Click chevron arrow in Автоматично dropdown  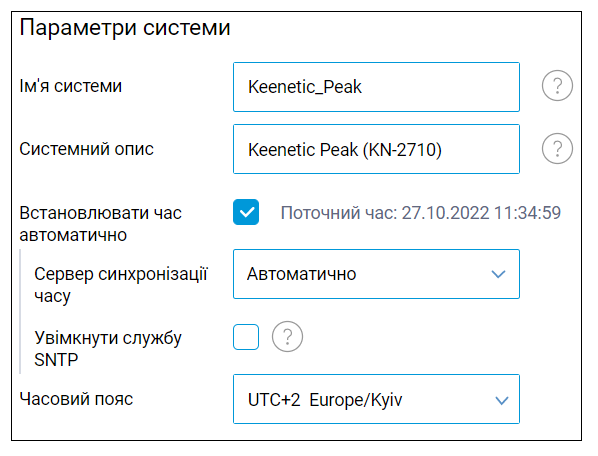(498, 274)
